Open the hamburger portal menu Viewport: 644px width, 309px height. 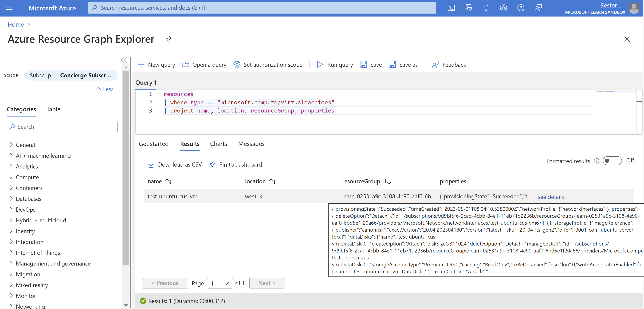click(9, 8)
